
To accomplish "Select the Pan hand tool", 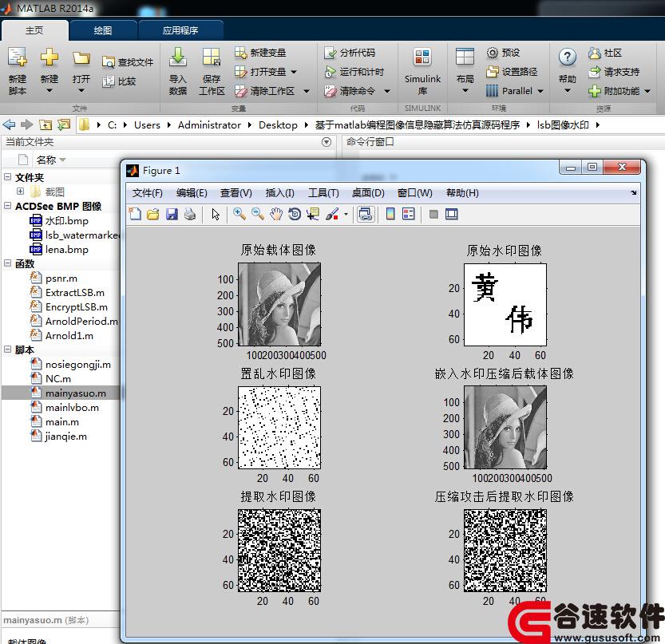I will click(x=276, y=214).
